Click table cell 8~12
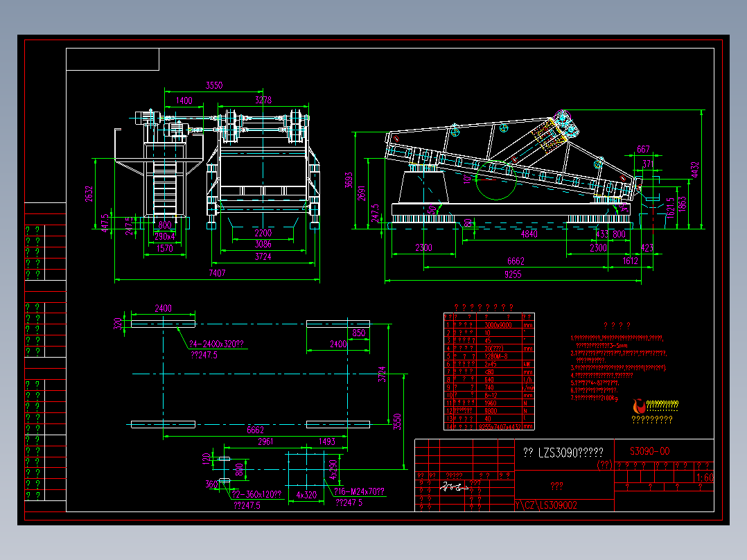This screenshot has width=747, height=560. click(x=490, y=396)
